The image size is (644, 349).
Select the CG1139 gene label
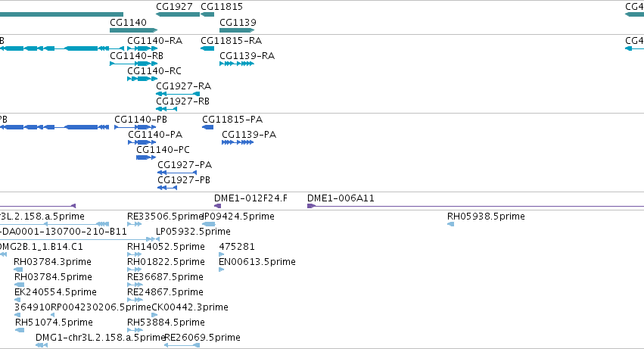pyautogui.click(x=238, y=22)
